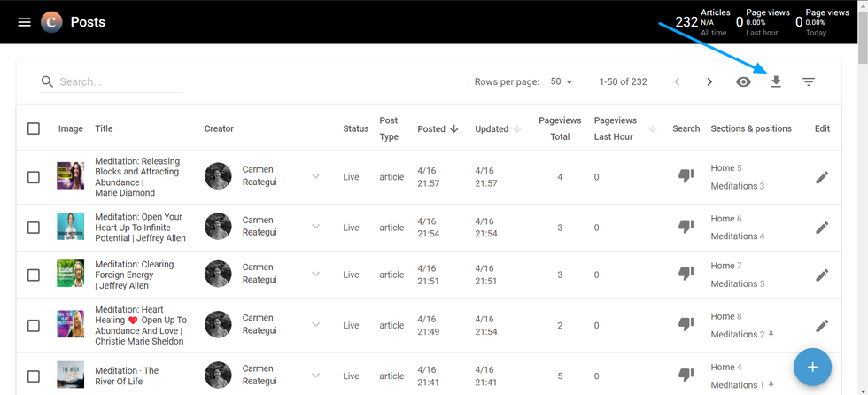
Task: Click the edit pencil for Heart Healing post
Action: point(822,325)
